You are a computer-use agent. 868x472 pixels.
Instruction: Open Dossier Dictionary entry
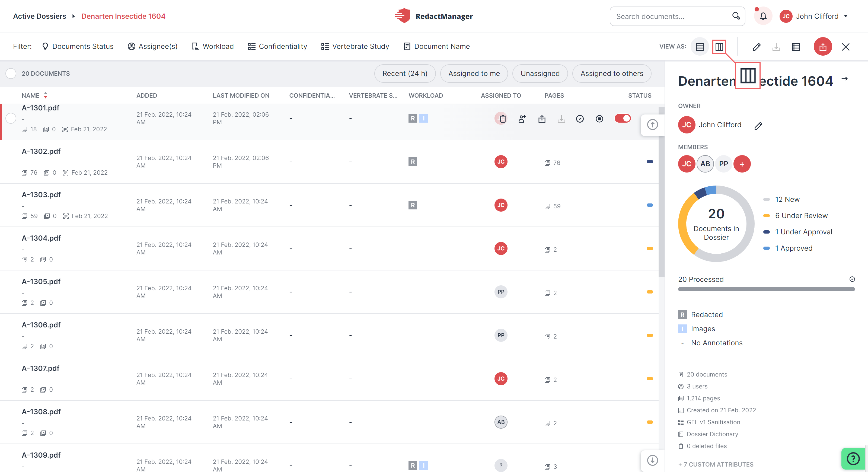[708, 434]
